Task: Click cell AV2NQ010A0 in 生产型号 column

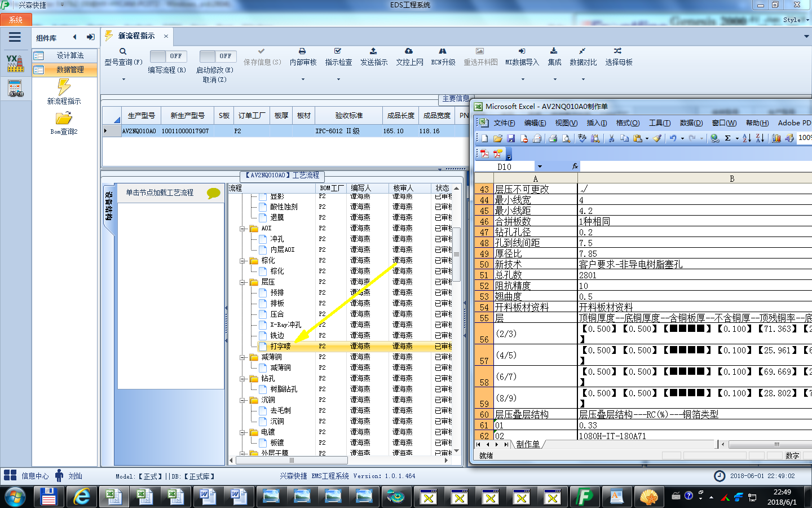Action: click(139, 131)
